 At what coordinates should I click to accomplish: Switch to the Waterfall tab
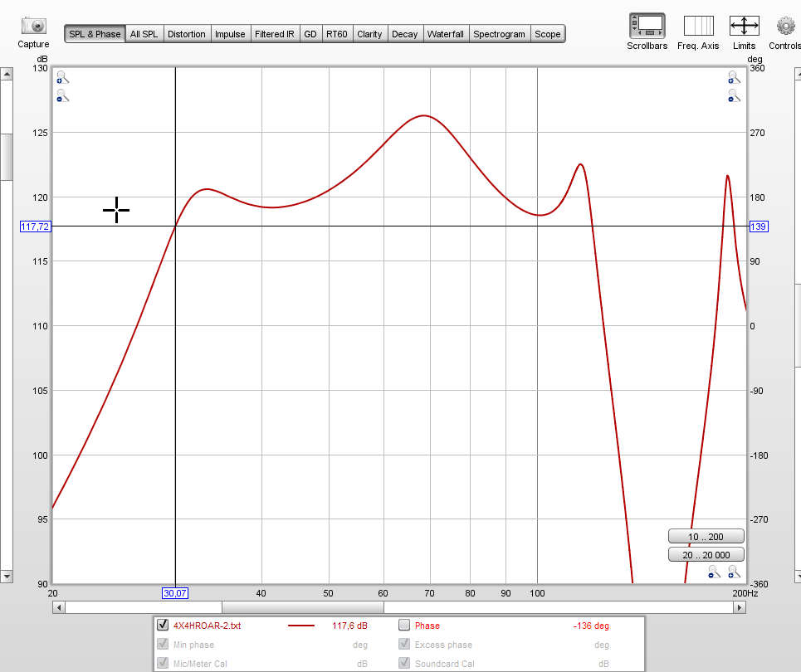coord(446,34)
